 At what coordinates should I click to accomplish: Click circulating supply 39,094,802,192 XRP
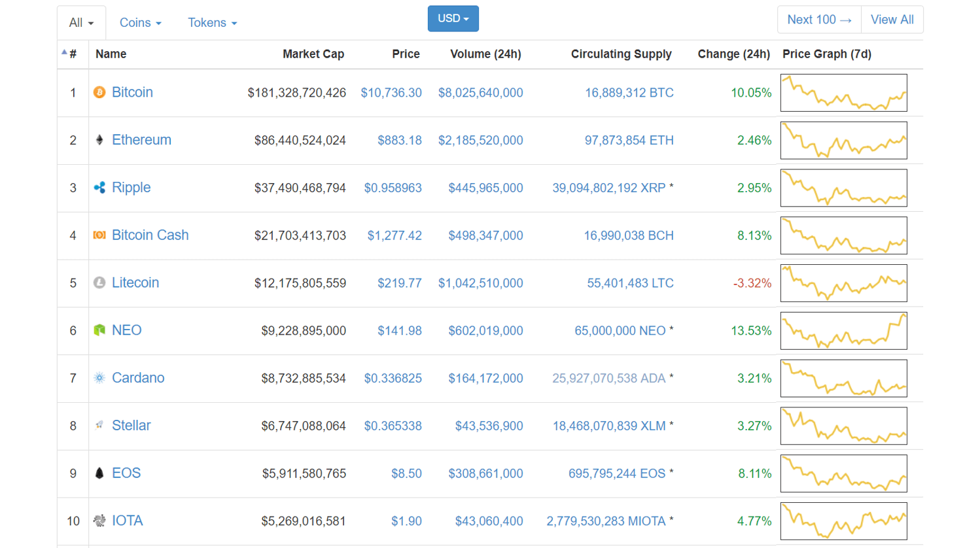[x=609, y=188]
